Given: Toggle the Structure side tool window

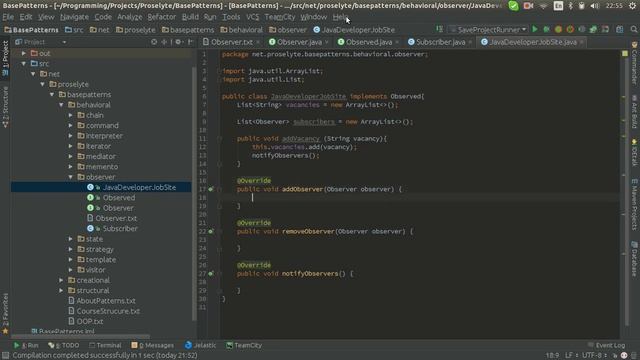Looking at the screenshot, I should click(x=5, y=107).
